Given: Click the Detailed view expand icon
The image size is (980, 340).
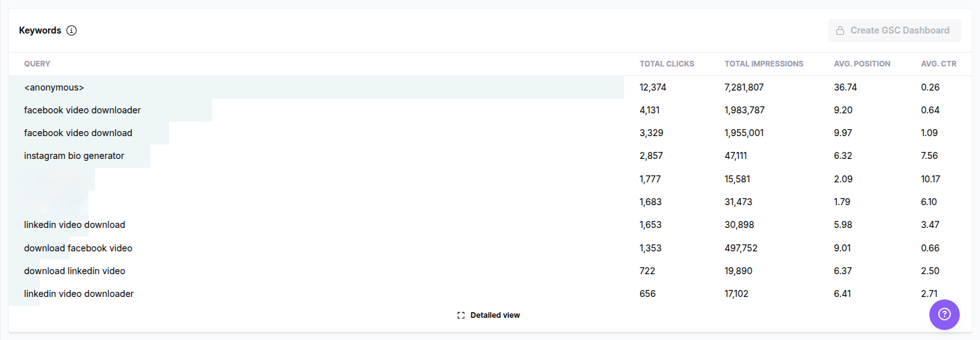Looking at the screenshot, I should [461, 315].
